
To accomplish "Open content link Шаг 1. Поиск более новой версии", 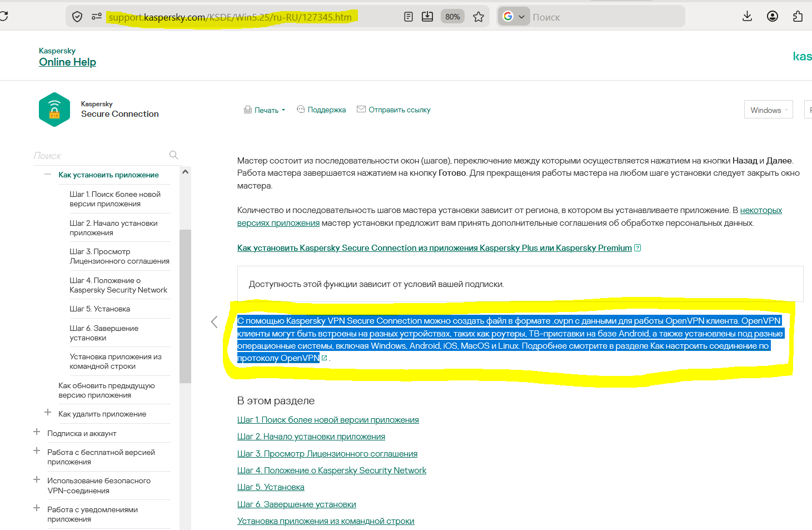I will [328, 420].
